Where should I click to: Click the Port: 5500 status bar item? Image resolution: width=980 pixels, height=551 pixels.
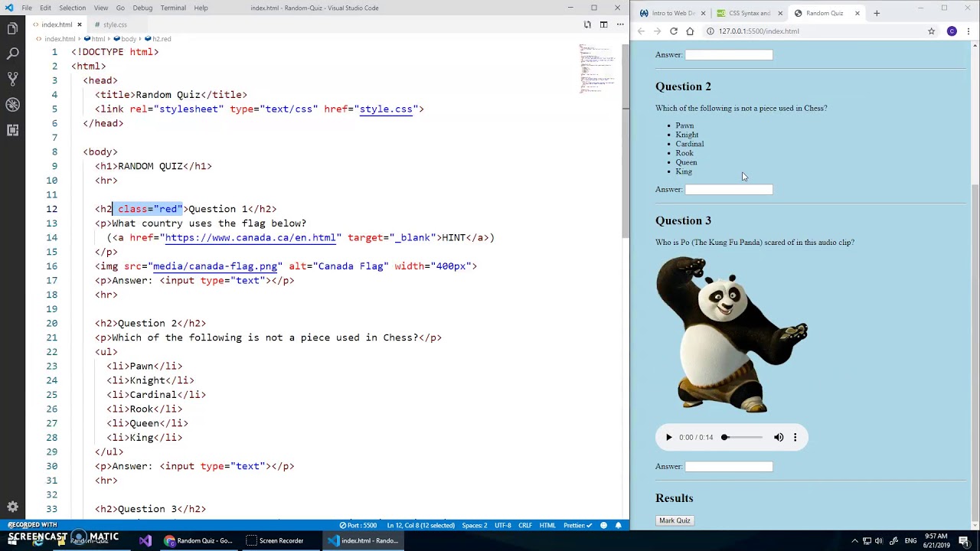point(358,526)
